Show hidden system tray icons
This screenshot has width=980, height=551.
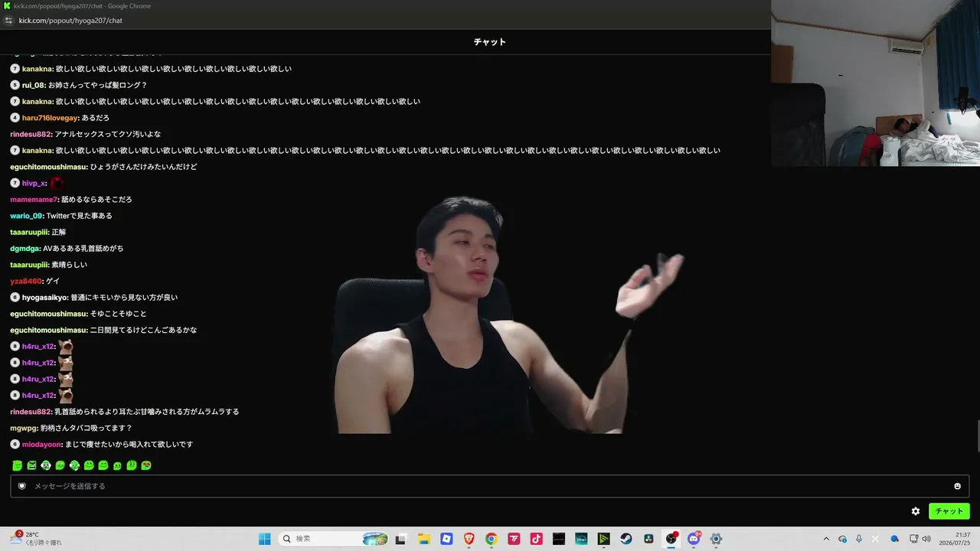(825, 539)
